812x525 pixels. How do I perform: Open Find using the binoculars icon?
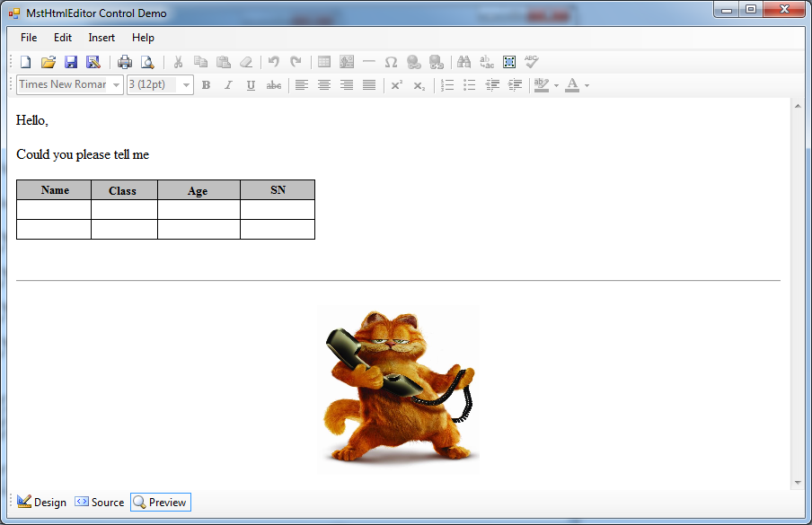[464, 62]
